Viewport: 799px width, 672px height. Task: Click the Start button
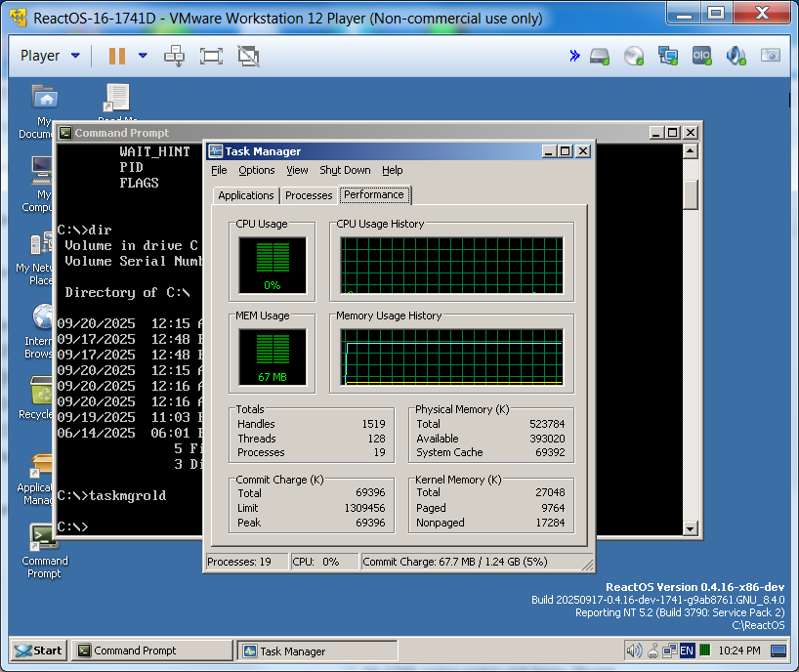[x=38, y=651]
